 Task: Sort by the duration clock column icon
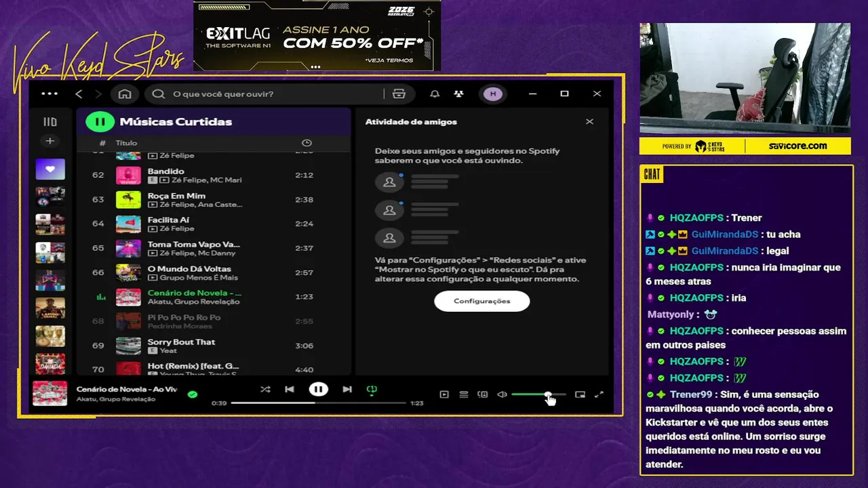(307, 143)
